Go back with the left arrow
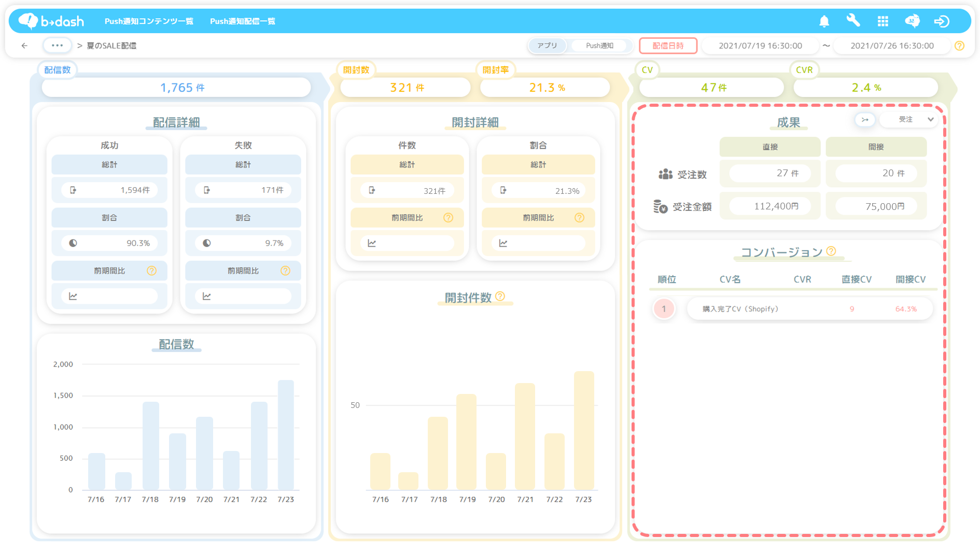The image size is (980, 551). (24, 46)
